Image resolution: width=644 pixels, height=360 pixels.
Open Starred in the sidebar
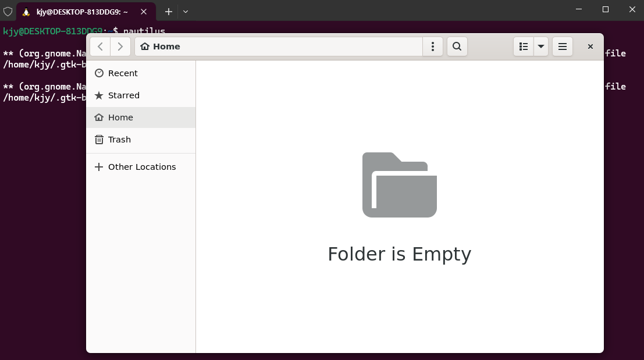click(141, 95)
